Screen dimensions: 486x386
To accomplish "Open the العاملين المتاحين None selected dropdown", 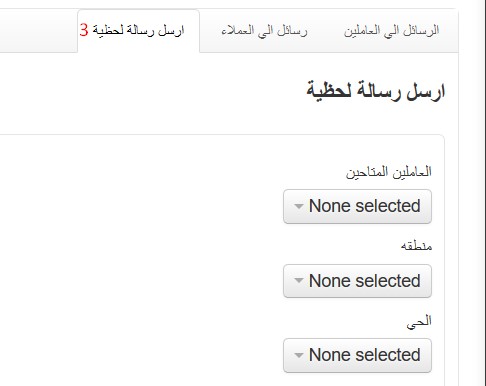I will (x=357, y=206).
